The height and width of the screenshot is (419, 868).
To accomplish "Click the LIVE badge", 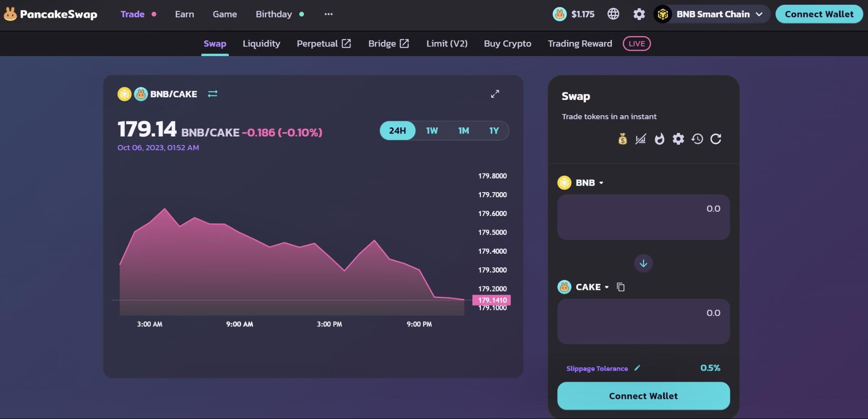I will 637,43.
